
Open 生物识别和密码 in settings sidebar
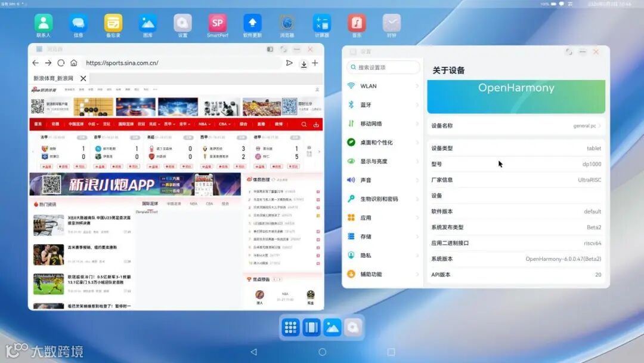click(x=383, y=199)
